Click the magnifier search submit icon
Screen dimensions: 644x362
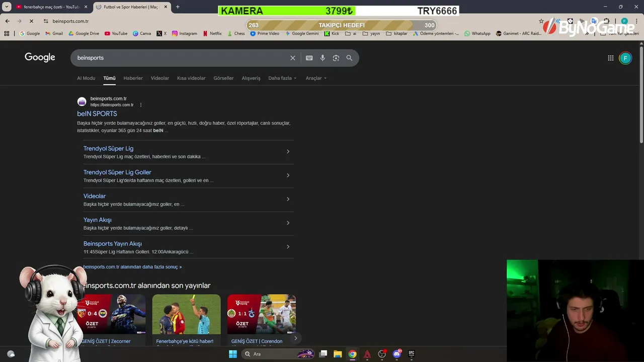coord(349,58)
